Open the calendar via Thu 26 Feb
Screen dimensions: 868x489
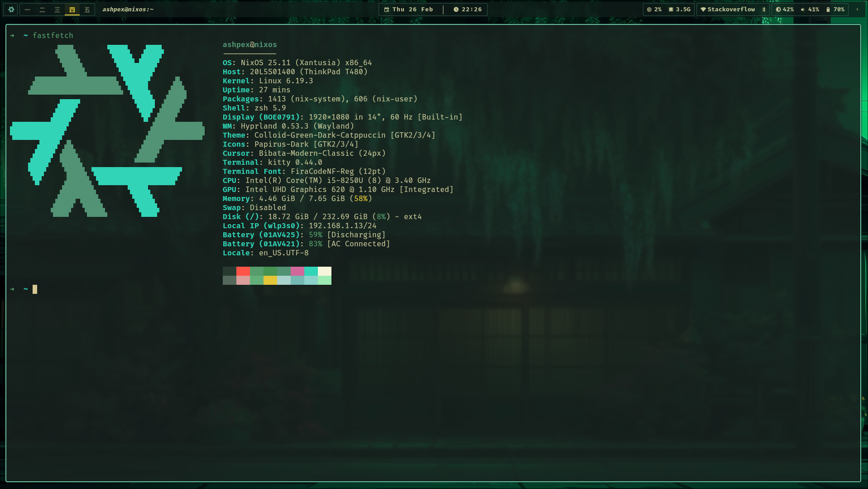[x=412, y=10]
